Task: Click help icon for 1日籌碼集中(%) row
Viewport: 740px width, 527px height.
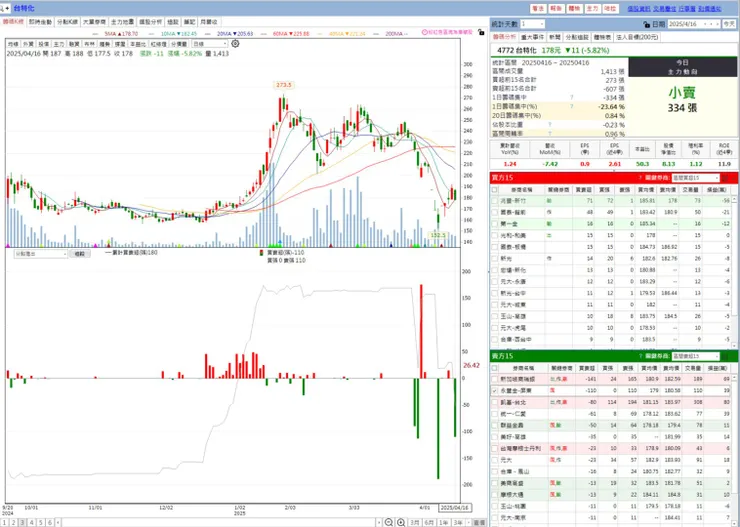Action: click(x=572, y=107)
